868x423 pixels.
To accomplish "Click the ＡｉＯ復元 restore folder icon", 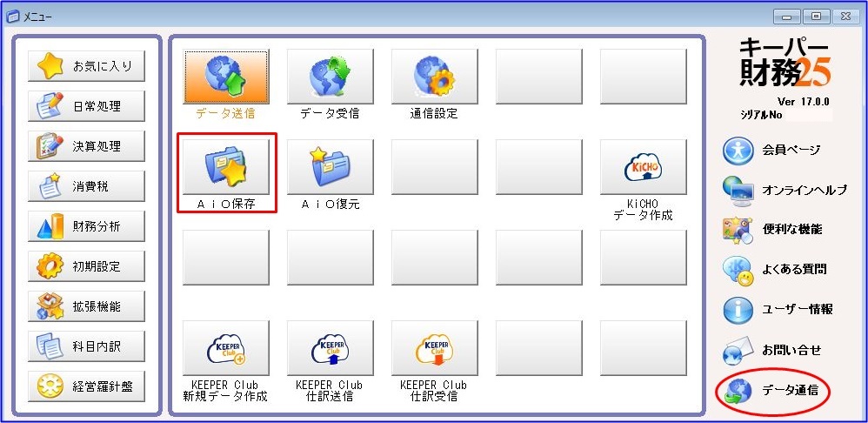I will pyautogui.click(x=331, y=166).
